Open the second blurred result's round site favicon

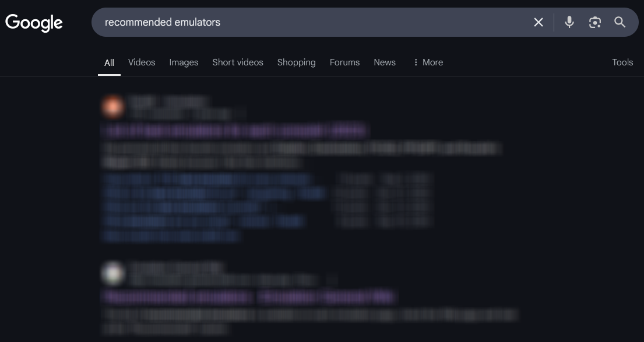[x=112, y=273]
